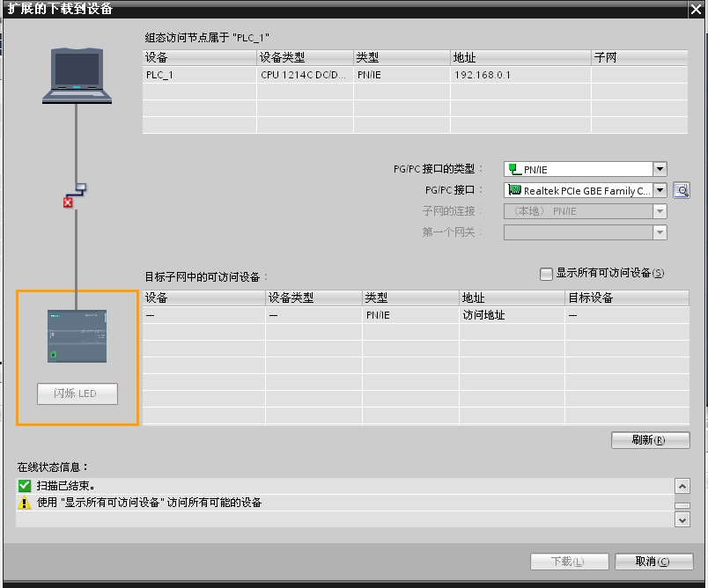The width and height of the screenshot is (708, 588).
Task: Click the broken connection red X icon
Action: pos(68,202)
